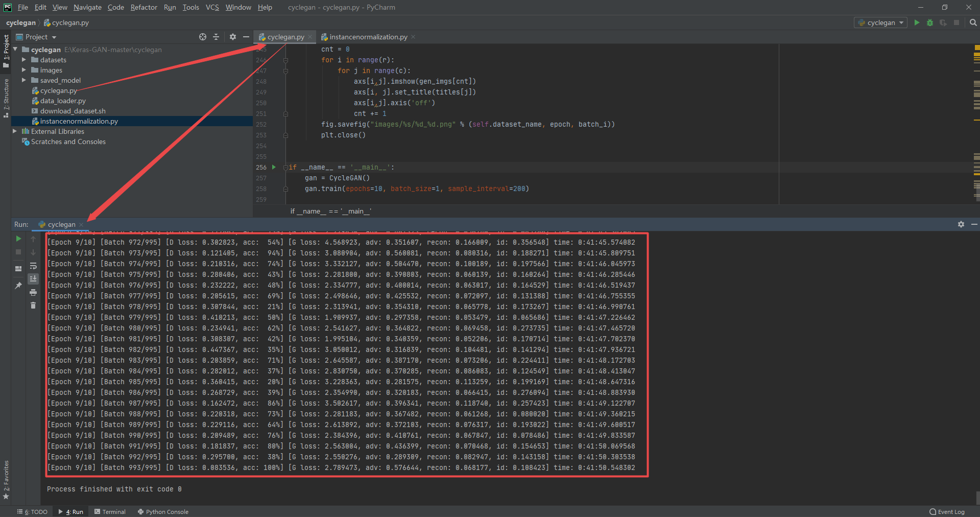Open the VCS menu

[212, 7]
